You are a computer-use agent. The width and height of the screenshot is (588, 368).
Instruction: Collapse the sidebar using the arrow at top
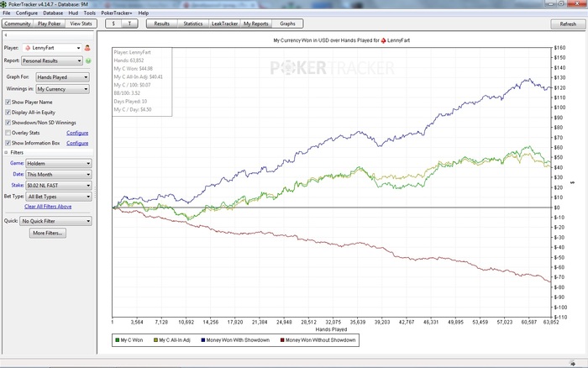[6, 35]
